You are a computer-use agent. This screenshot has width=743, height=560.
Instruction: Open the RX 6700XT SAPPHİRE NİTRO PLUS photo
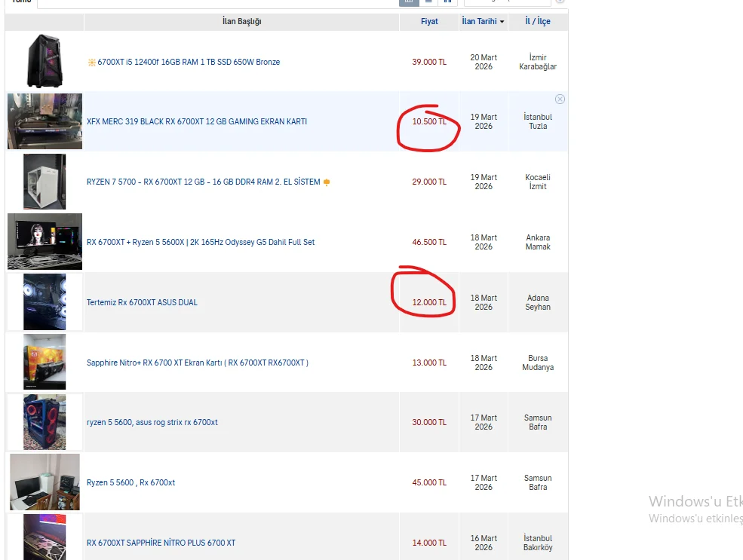(45, 537)
